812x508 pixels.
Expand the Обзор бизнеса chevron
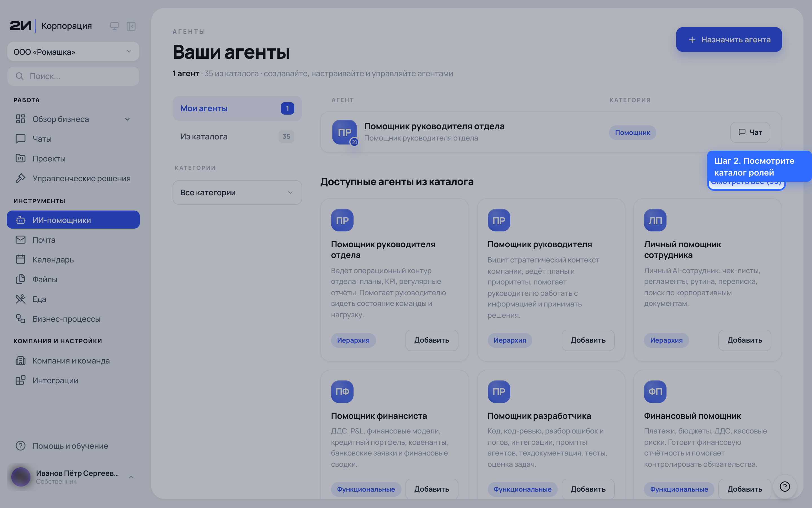pos(127,119)
